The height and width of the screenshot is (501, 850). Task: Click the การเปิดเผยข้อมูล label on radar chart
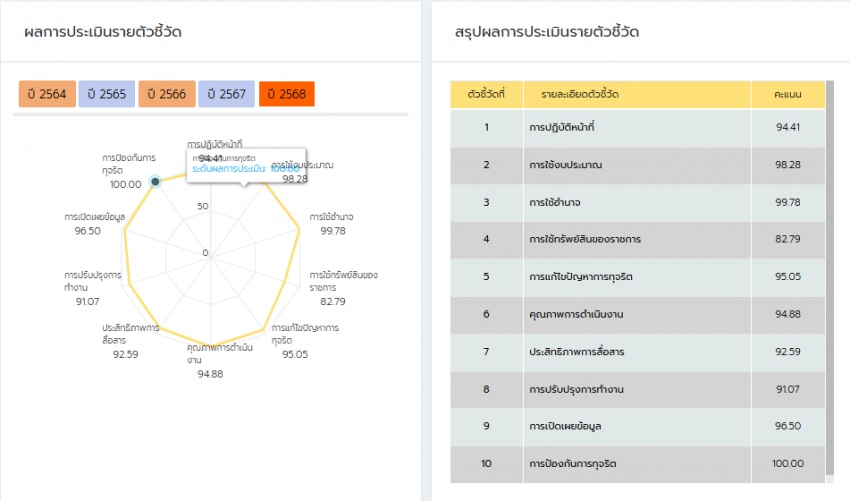[x=94, y=217]
